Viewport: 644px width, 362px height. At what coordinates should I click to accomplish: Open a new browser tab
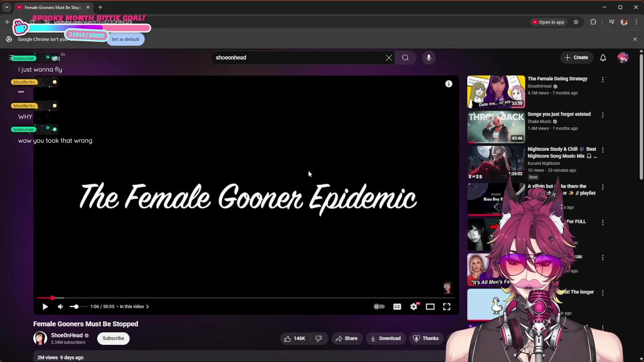100,7
